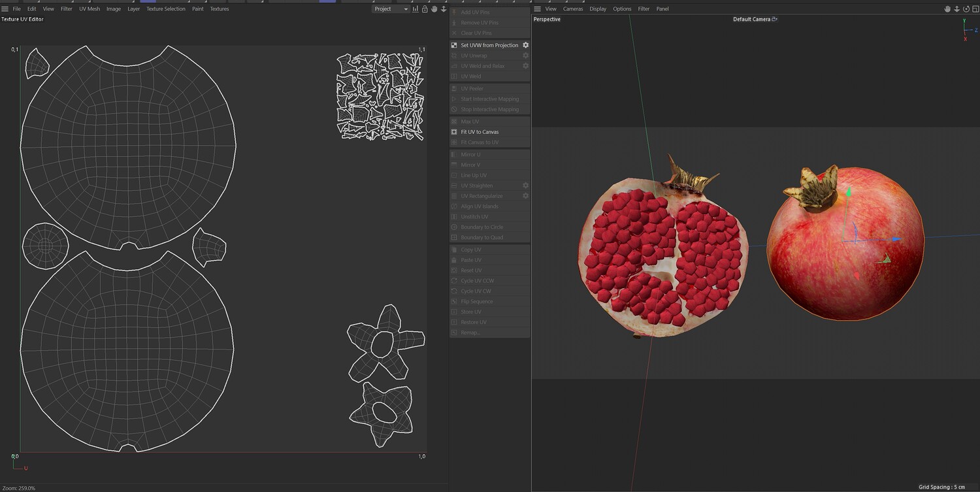Click the zoom arrows icon in UV editor
This screenshot has height=492, width=980.
pos(444,9)
